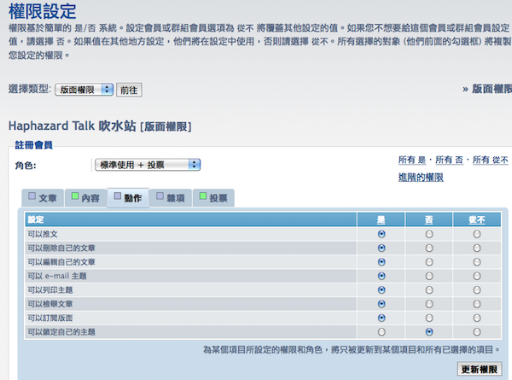Click the green status square on 投票 tab
The width and height of the screenshot is (512, 380).
pos(203,196)
